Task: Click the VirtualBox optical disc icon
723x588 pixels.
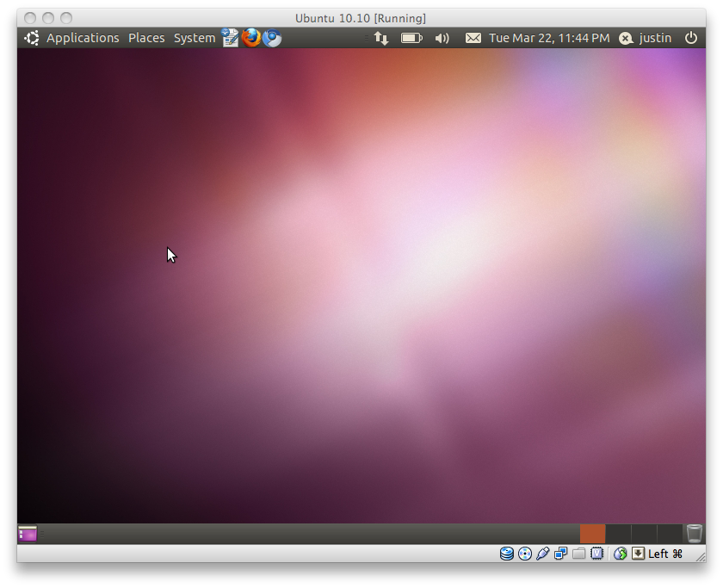Action: click(525, 554)
